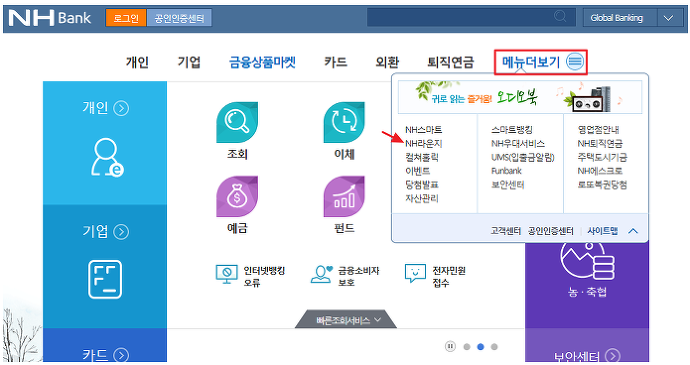The width and height of the screenshot is (690, 365).
Task: Open 보안센터 arrow on purple tile
Action: [613, 355]
